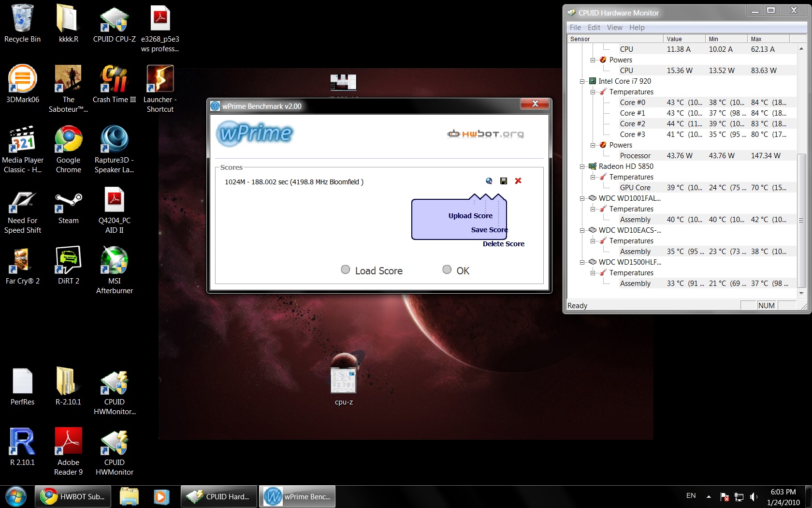Open the Q4204_PC AID II PDF
Image resolution: width=812 pixels, height=508 pixels.
click(x=114, y=209)
